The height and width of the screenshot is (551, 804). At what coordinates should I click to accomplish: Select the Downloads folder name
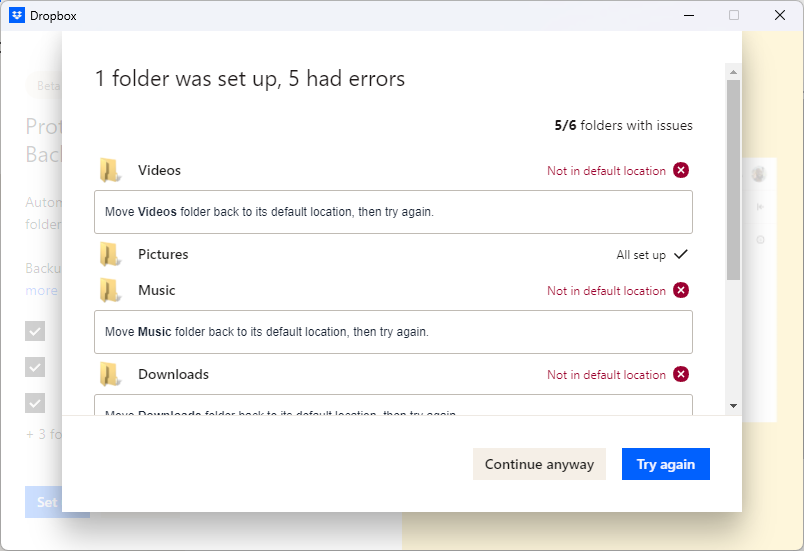[x=173, y=374]
